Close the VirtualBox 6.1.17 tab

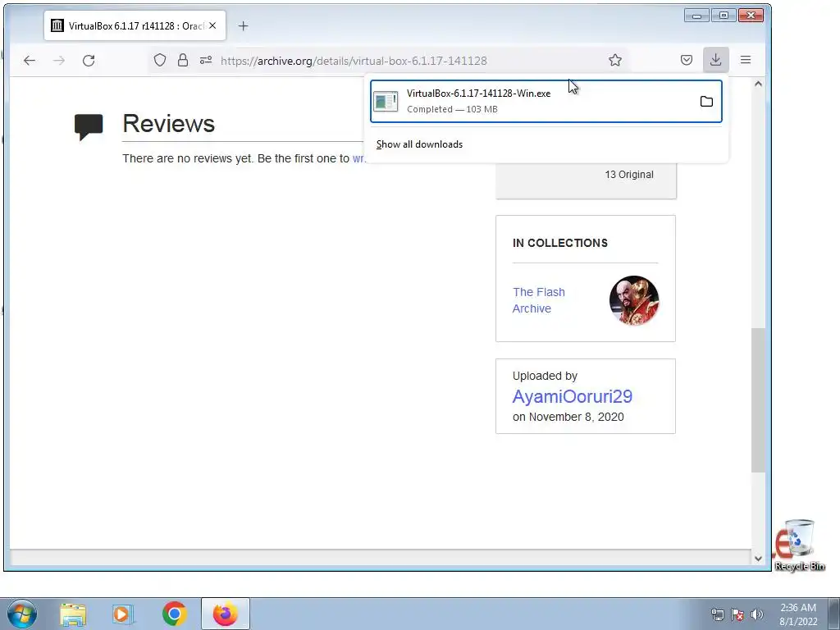pos(212,25)
